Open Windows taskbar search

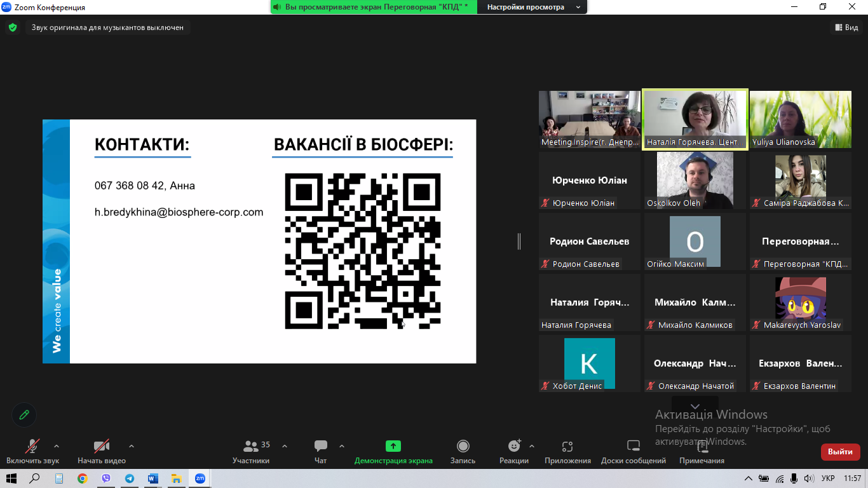[x=35, y=478]
